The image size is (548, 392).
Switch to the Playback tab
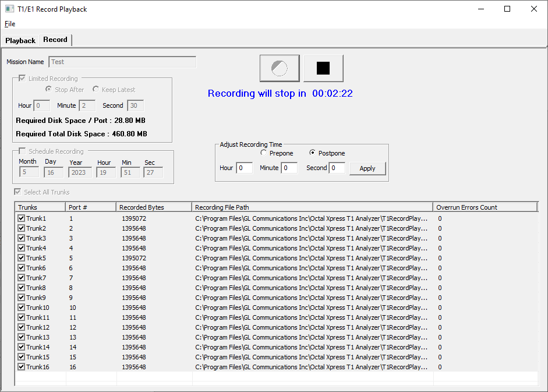pos(20,41)
